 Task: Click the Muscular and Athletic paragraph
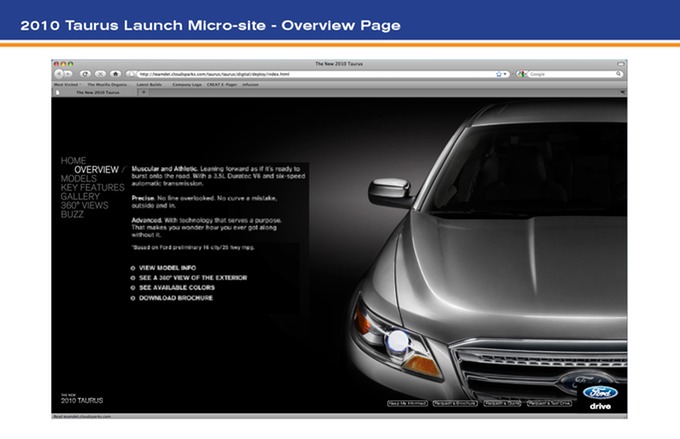(x=218, y=176)
